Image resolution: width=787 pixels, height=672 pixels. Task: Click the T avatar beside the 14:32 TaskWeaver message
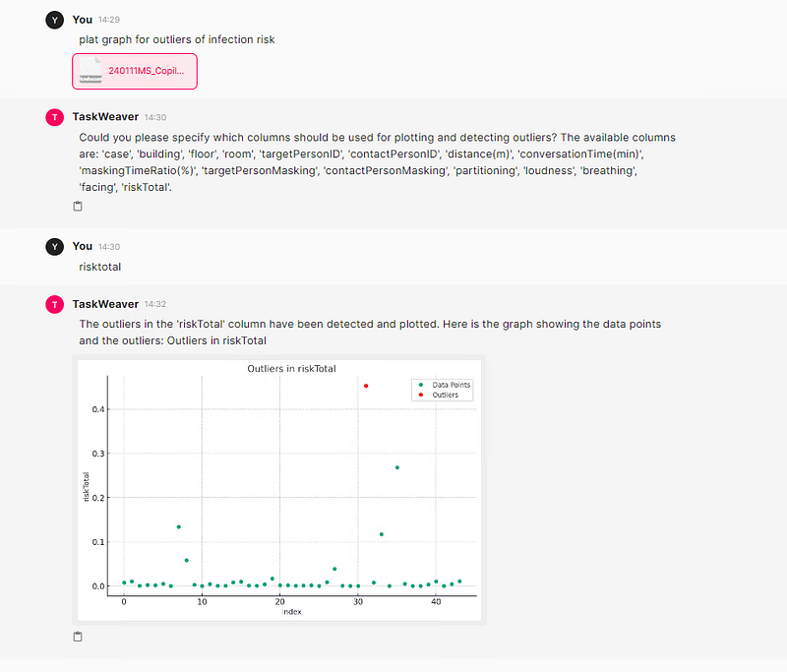(55, 305)
